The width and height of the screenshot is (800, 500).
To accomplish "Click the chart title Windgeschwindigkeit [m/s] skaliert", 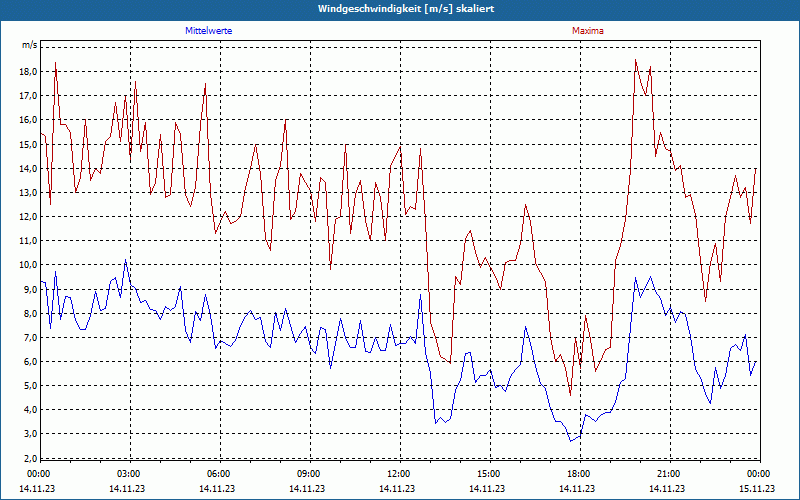I will [406, 9].
